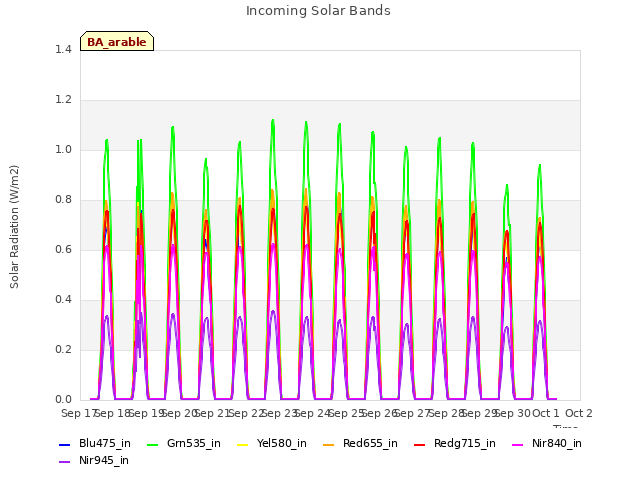
Task: Click the 0.0 y-axis tick label
Action: click(x=63, y=400)
